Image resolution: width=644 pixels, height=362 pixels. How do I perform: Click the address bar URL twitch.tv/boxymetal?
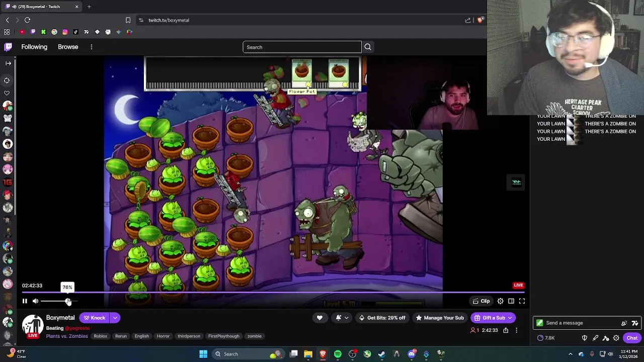(x=169, y=20)
